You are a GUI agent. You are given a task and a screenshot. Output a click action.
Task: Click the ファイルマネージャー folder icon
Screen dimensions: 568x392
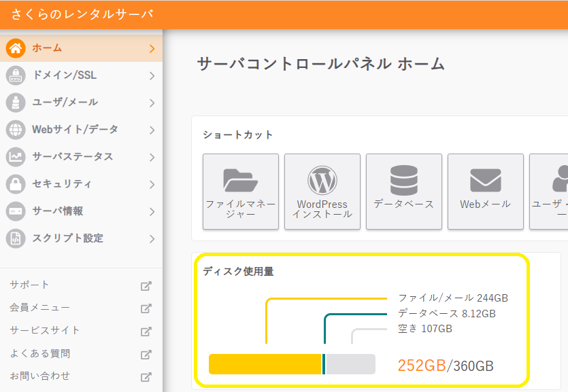click(x=241, y=180)
